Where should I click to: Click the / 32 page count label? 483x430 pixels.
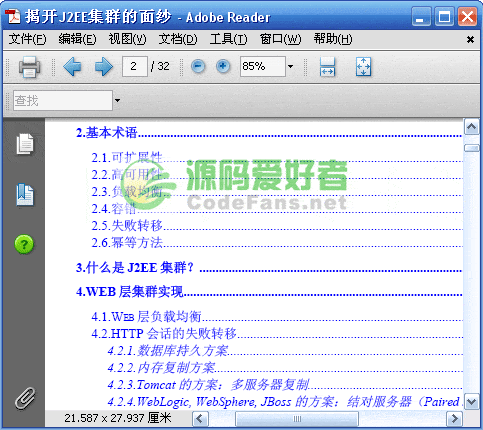[160, 66]
